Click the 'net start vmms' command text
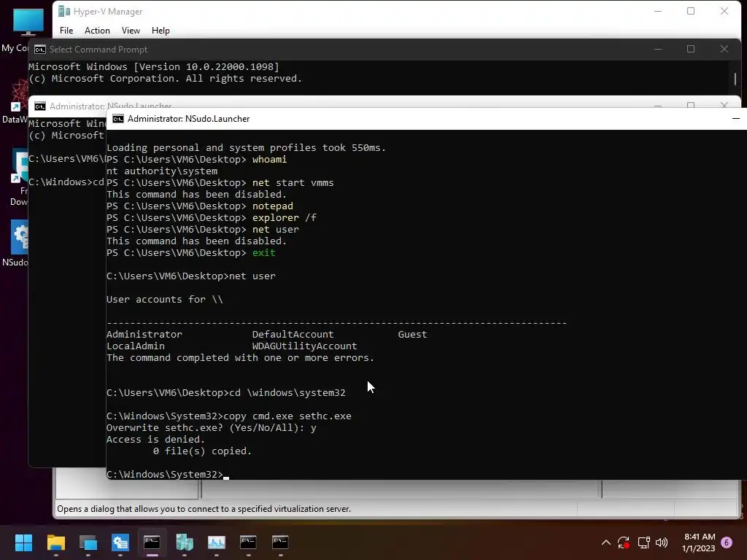Screen dimensions: 747x560 (x=293, y=183)
